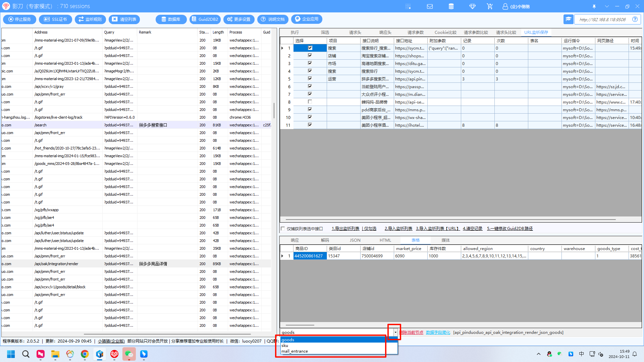Toggle 仅捕获列表选中接口 checkbox
The height and width of the screenshot is (362, 644).
[x=283, y=229]
